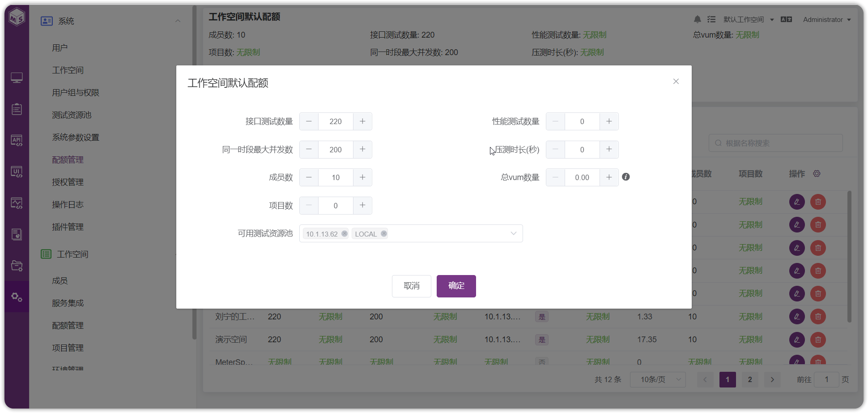Click the info icon beside 总vum数量
The width and height of the screenshot is (868, 413).
(626, 177)
